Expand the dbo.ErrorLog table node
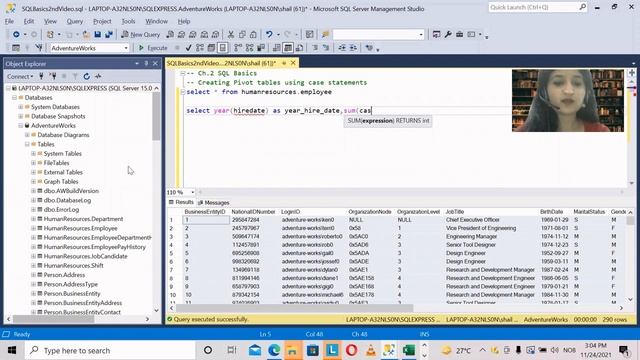This screenshot has width=640, height=360. (x=33, y=209)
